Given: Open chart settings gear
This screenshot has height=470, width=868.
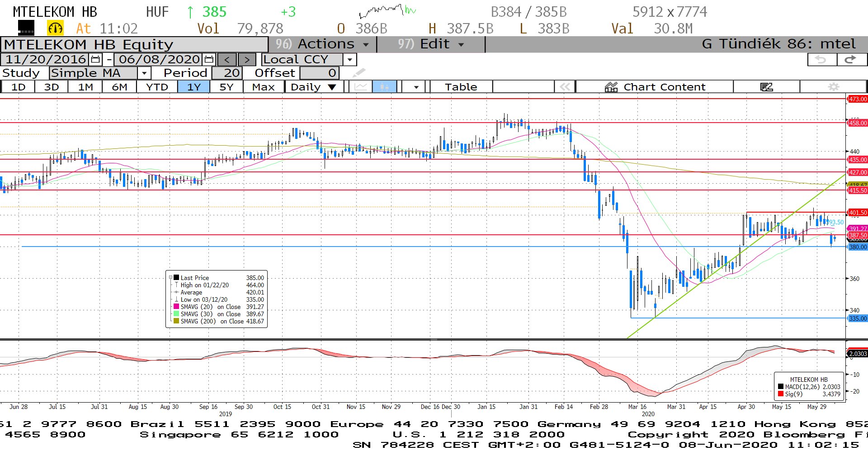Looking at the screenshot, I should tap(833, 86).
